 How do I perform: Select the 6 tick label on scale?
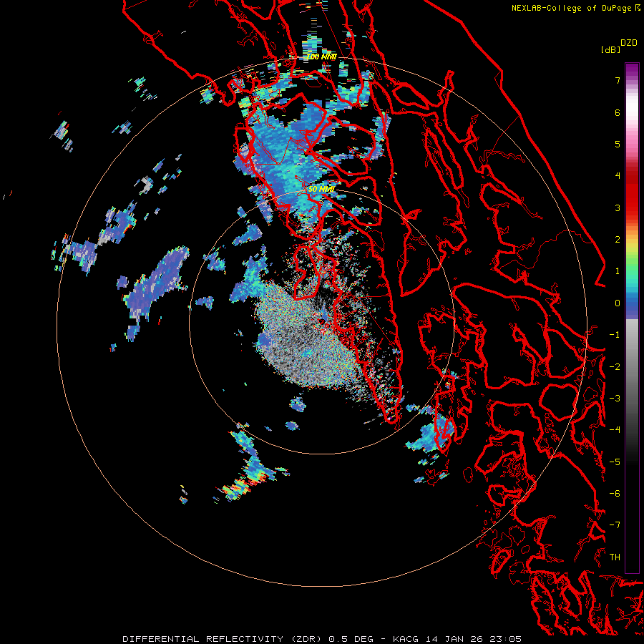[618, 112]
